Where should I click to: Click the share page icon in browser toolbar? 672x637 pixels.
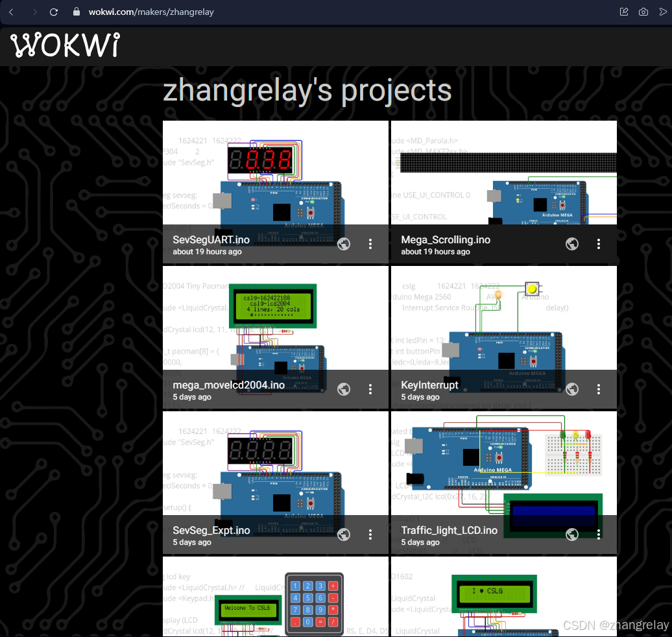[624, 12]
